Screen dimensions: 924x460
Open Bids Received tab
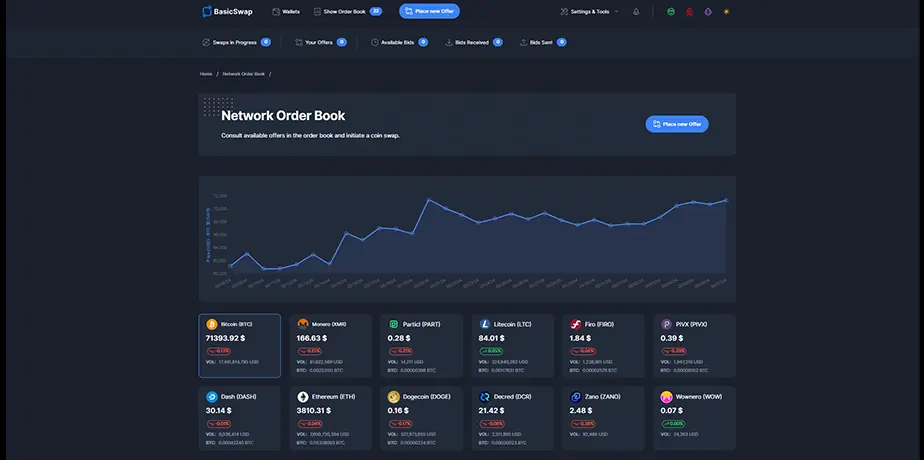click(474, 42)
